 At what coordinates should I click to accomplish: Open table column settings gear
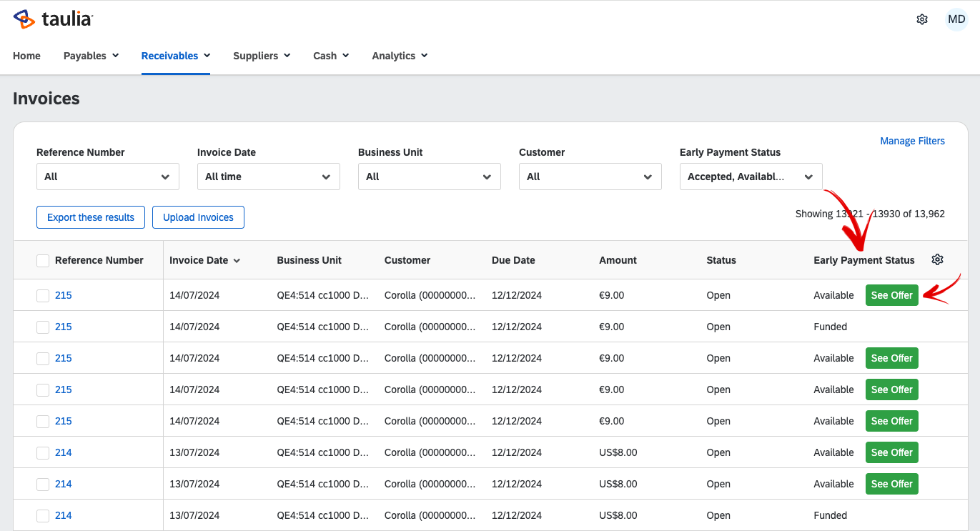(937, 259)
